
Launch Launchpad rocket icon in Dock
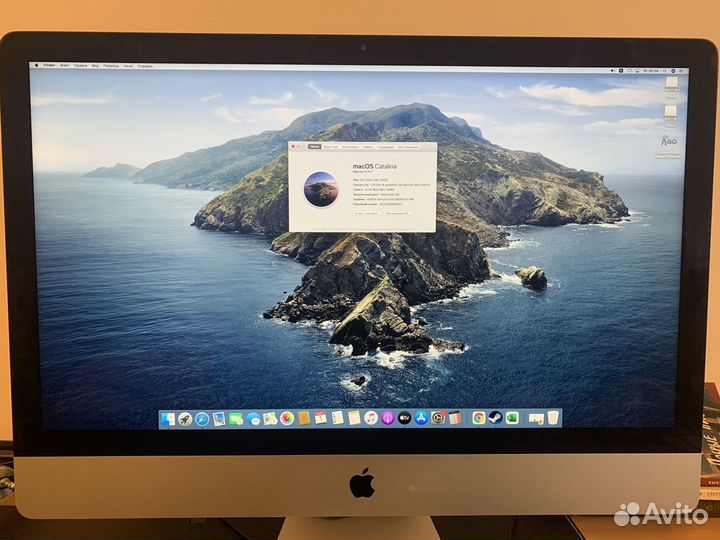point(185,419)
